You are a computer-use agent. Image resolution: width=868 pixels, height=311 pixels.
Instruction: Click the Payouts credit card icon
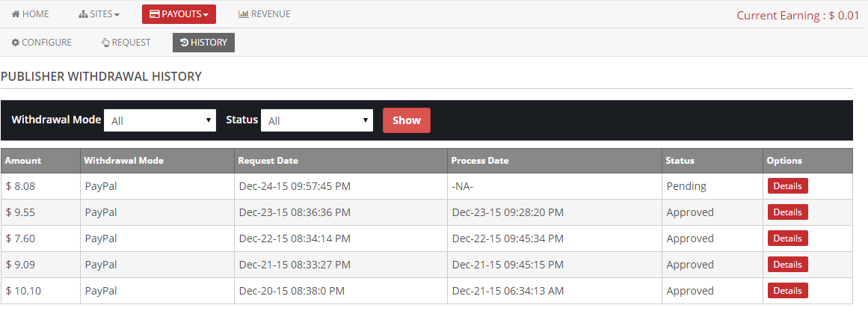[155, 14]
